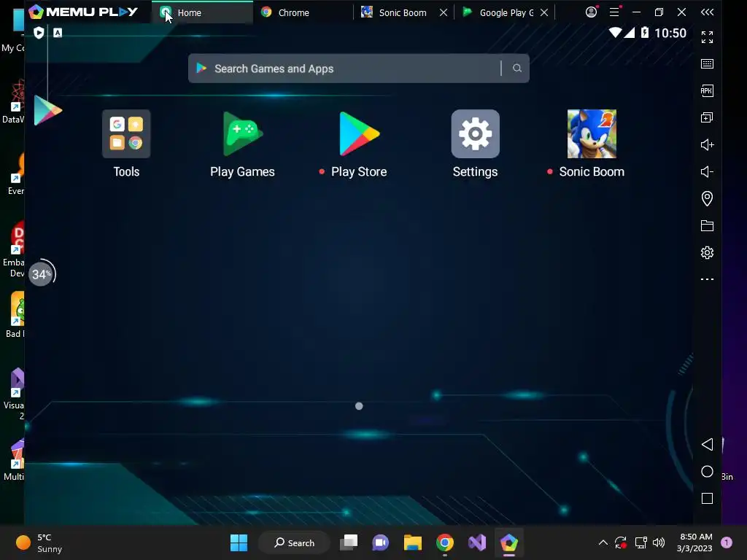Click the MEmu Play logo
747x560 pixels.
83,12
